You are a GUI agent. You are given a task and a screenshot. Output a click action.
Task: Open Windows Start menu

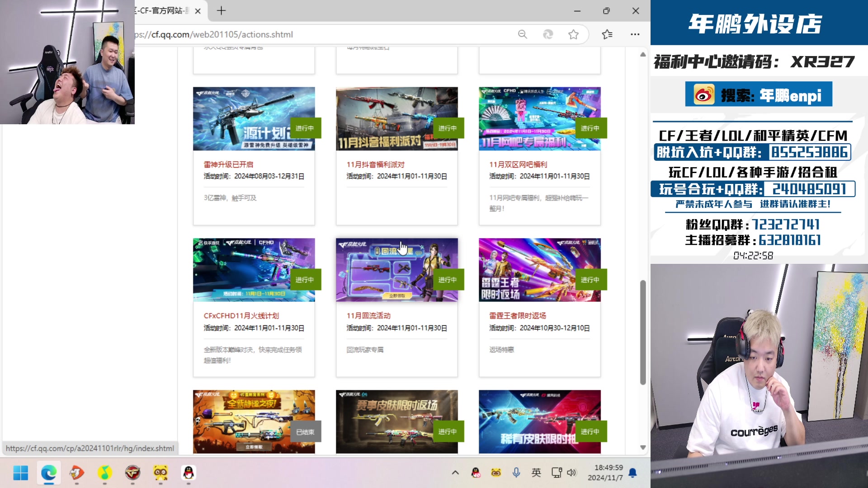(x=20, y=473)
